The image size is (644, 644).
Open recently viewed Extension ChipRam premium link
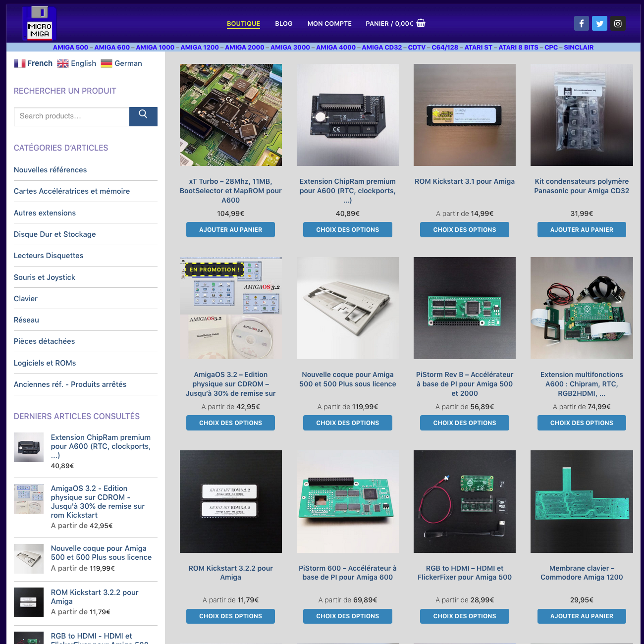pos(101,446)
